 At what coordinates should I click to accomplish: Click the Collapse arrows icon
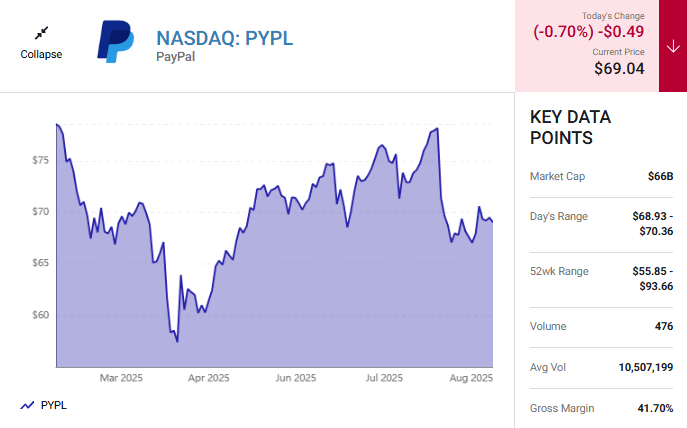click(41, 32)
